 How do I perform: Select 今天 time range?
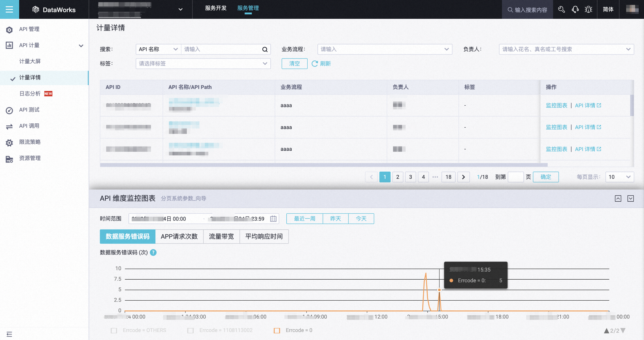tap(361, 219)
